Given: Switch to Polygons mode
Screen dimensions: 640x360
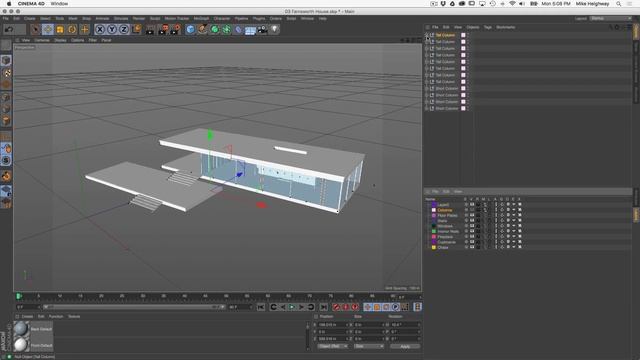Looking at the screenshot, I should tap(6, 121).
